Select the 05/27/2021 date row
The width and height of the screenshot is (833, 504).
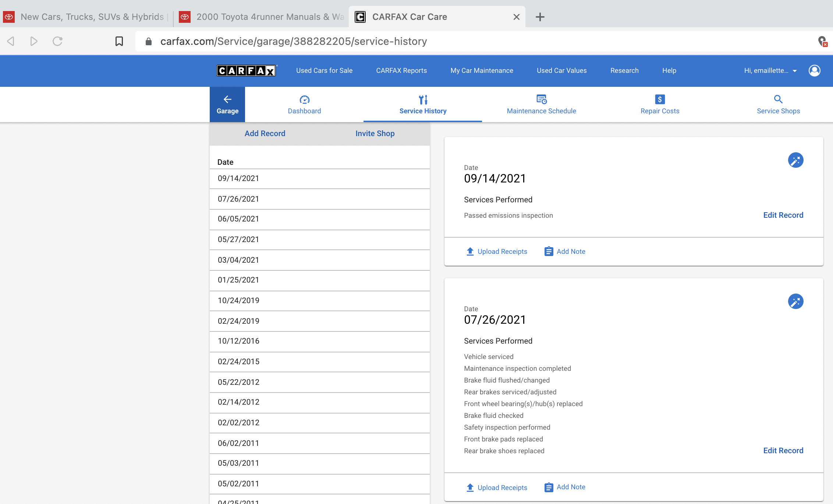pos(319,240)
